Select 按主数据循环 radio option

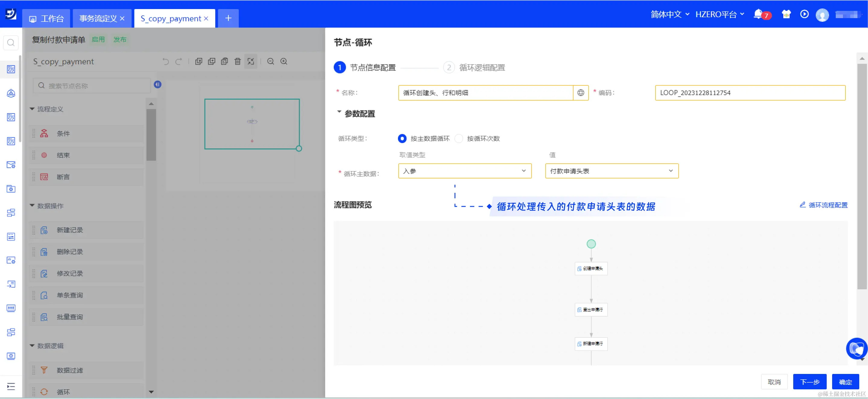click(402, 139)
